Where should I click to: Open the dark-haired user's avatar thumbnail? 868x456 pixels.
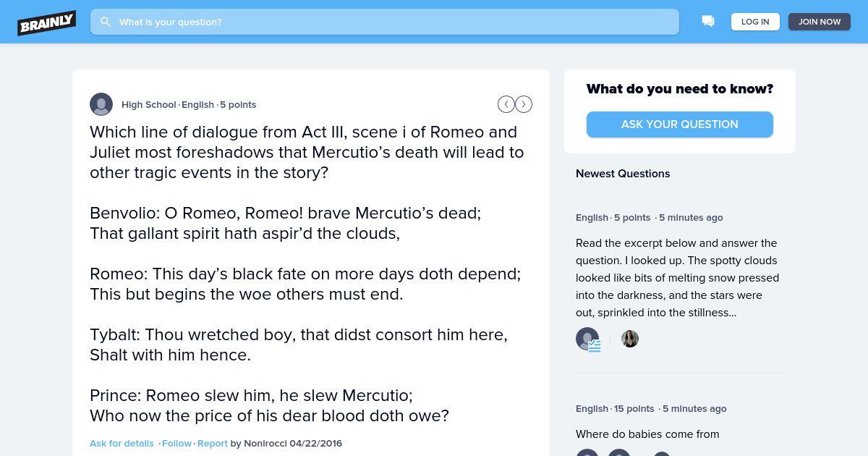(630, 339)
